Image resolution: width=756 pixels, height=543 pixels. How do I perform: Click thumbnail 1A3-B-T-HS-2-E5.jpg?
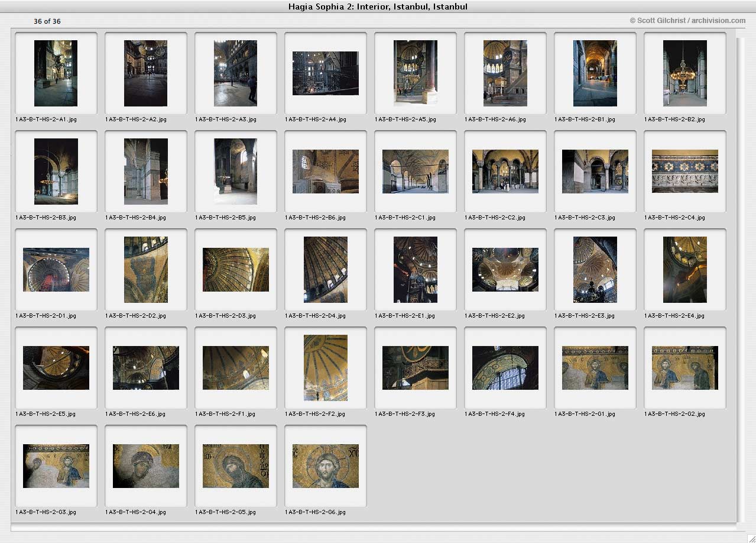point(56,368)
